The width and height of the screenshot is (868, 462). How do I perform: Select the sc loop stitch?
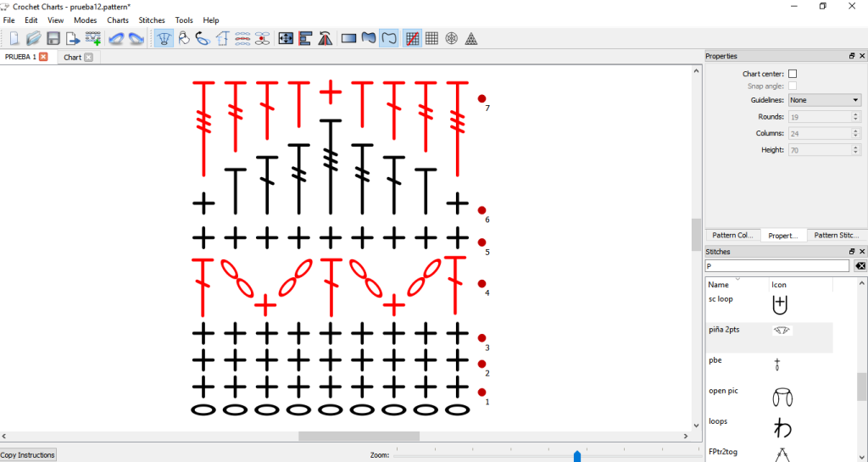pos(721,299)
